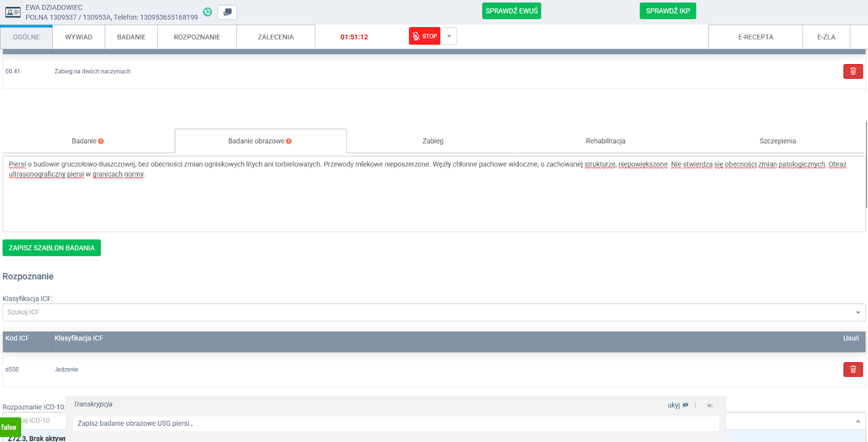Click the warning icon on Badanie tab
The width and height of the screenshot is (868, 442).
(x=101, y=141)
